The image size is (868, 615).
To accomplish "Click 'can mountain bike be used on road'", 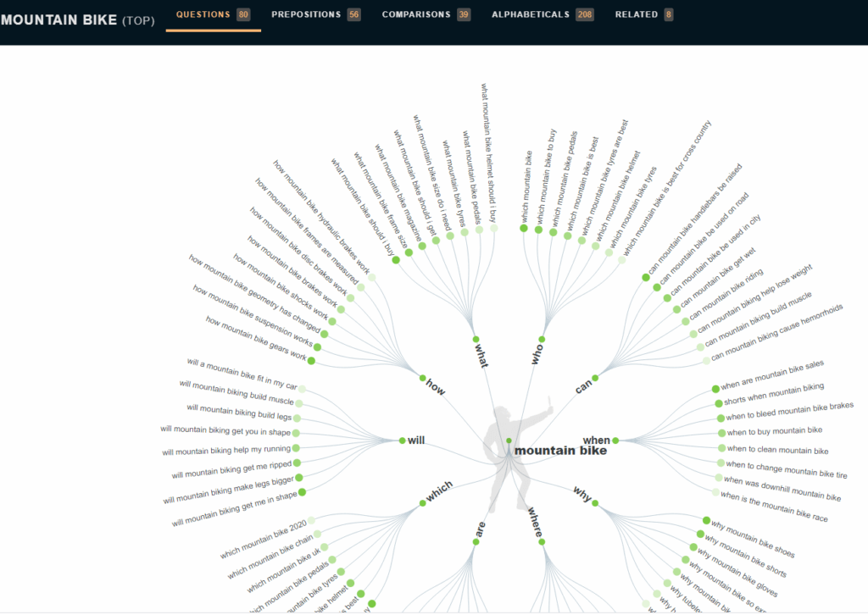I will tap(704, 238).
